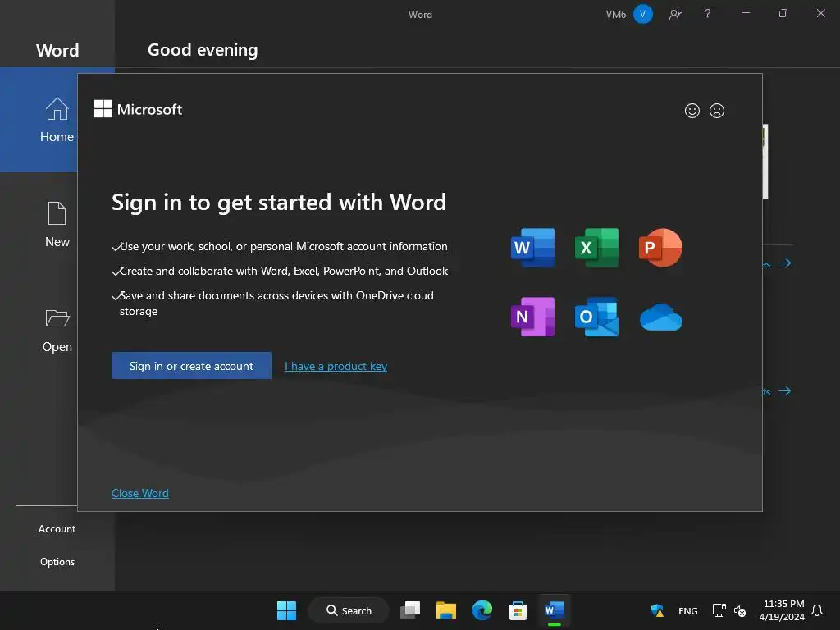The image size is (840, 630).
Task: Click the I have a product key link
Action: pyautogui.click(x=336, y=366)
